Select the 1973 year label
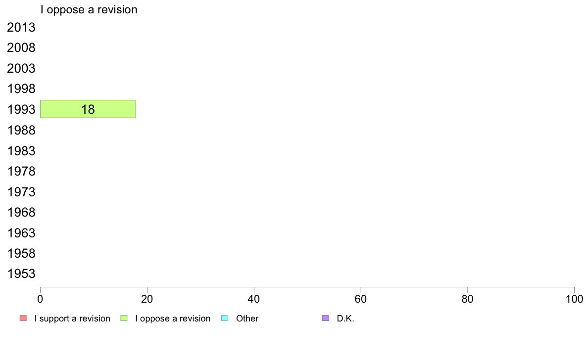This screenshot has height=364, width=588. coord(21,192)
